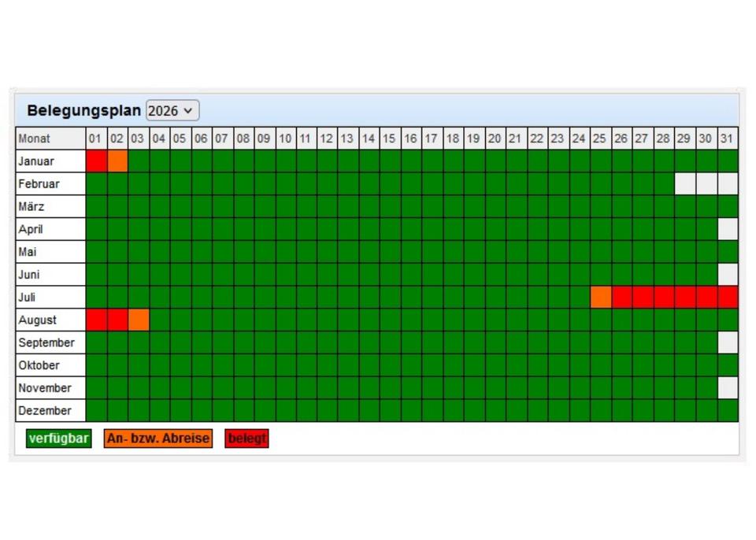Select day column header 15
This screenshot has width=756, height=540.
[x=390, y=139]
